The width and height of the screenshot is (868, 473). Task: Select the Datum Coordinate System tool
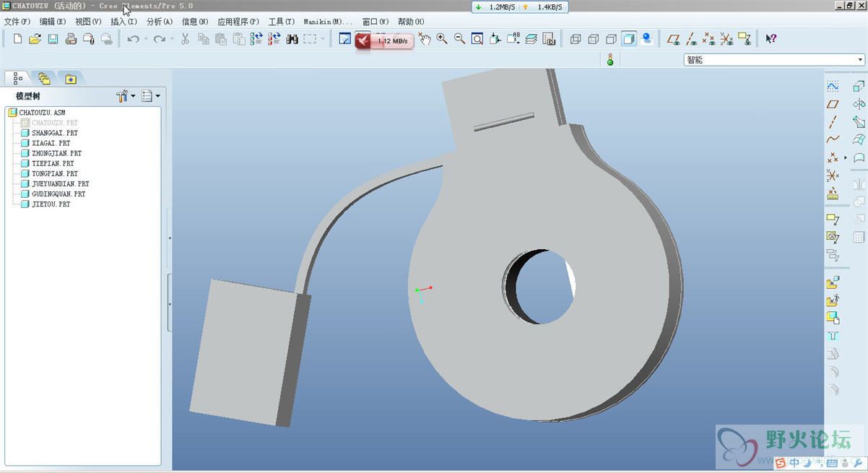click(833, 175)
